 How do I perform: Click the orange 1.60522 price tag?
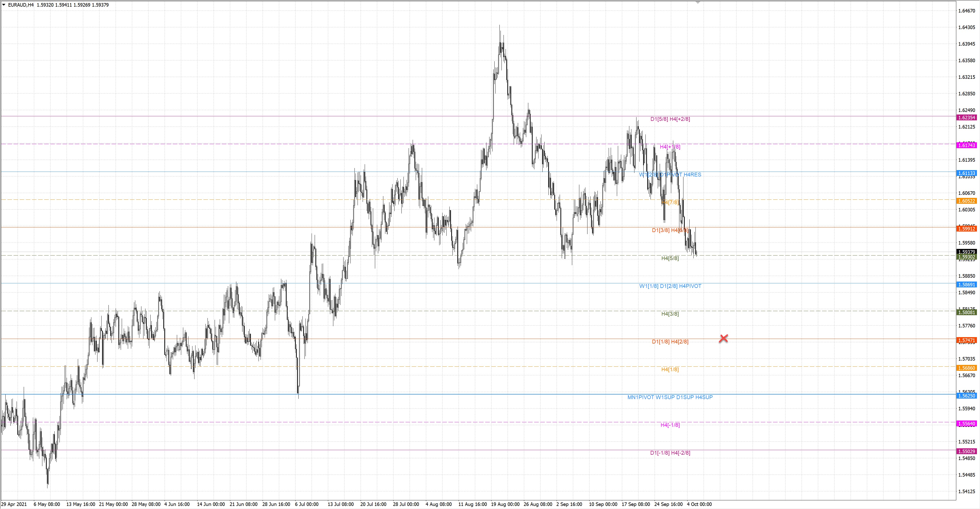[x=966, y=201]
